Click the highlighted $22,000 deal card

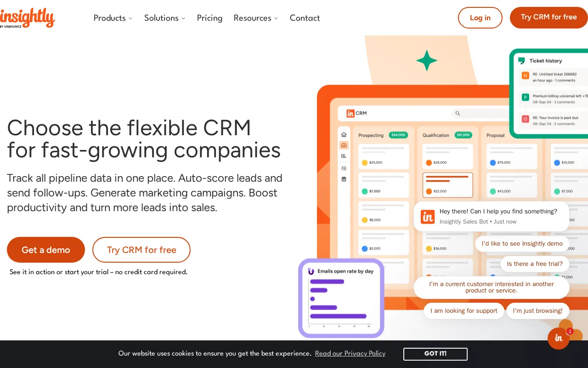tap(447, 185)
